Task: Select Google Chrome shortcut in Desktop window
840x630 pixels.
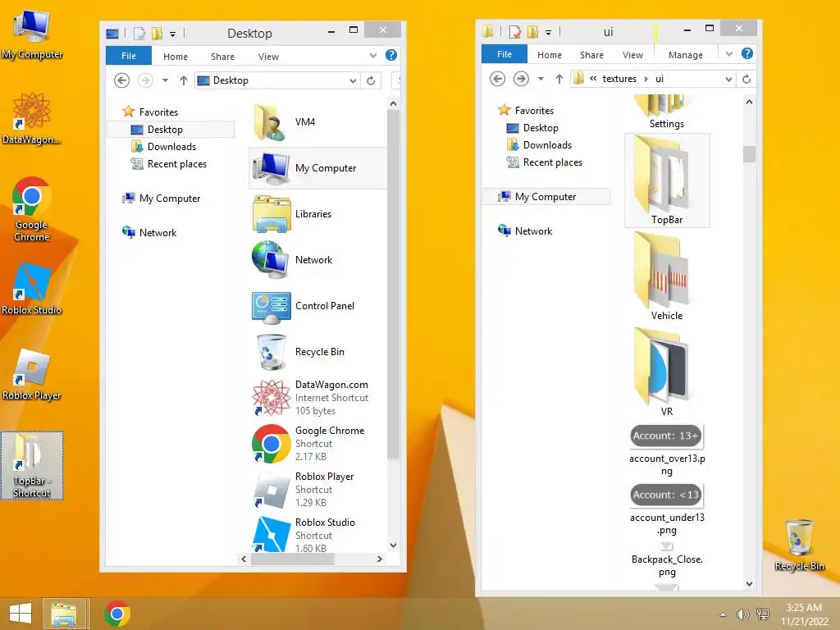Action: (317, 444)
